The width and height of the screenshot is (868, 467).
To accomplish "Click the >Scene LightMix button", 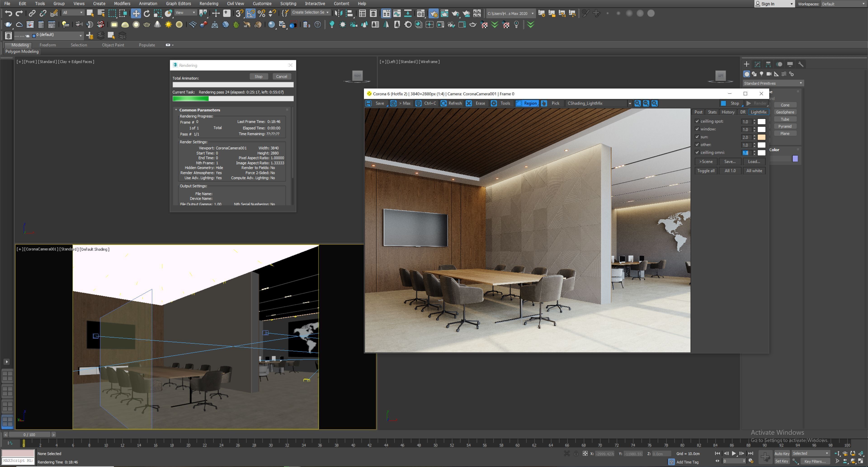I will click(x=705, y=162).
